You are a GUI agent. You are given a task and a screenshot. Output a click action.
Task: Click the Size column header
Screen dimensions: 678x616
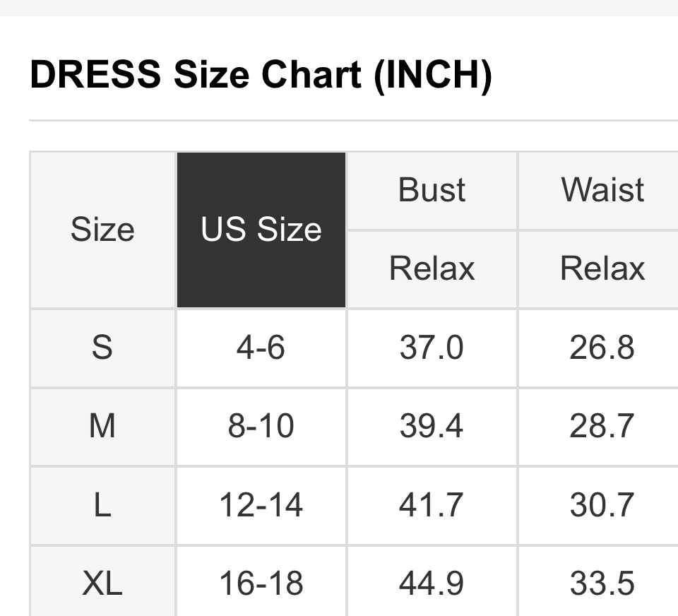pyautogui.click(x=102, y=230)
